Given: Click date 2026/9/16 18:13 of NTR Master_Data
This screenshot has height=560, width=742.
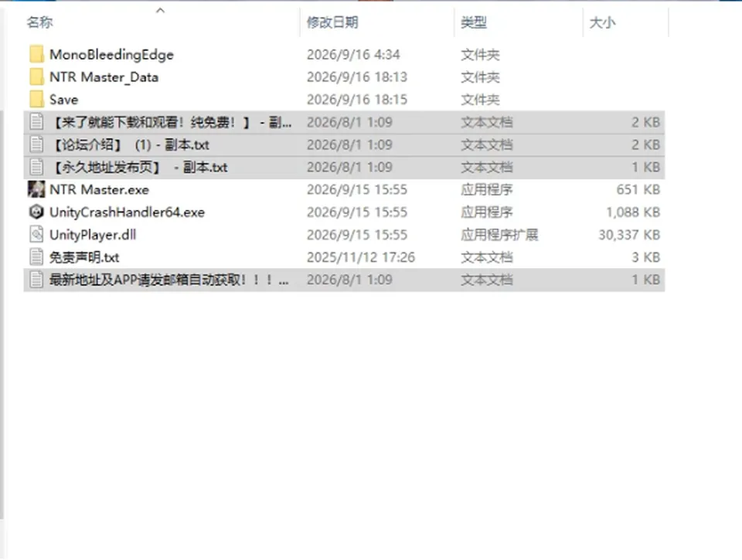Looking at the screenshot, I should [357, 77].
